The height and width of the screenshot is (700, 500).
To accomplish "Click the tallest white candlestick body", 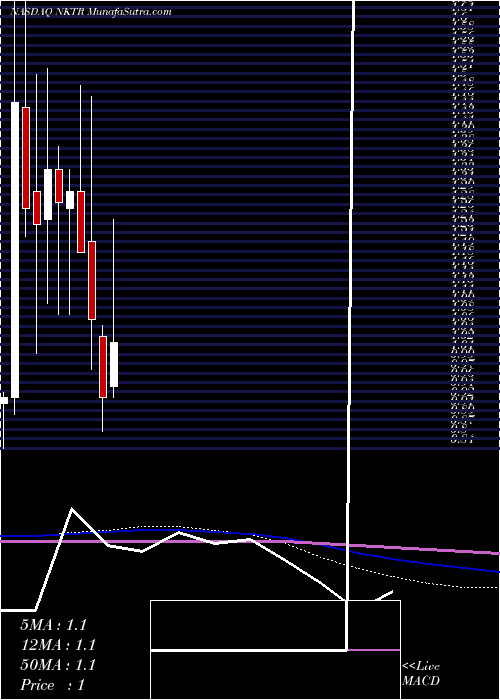I will [x=15, y=250].
